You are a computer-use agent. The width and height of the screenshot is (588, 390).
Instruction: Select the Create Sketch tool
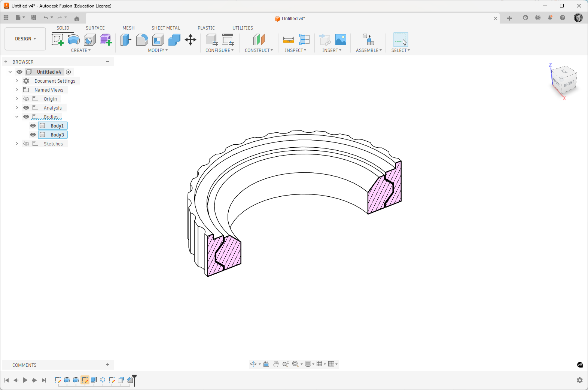[x=57, y=40]
